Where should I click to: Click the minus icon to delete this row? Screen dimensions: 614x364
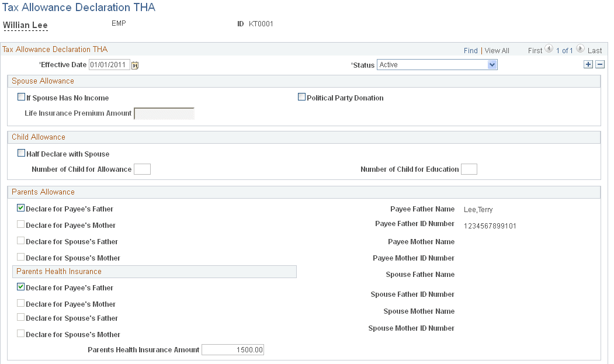600,64
